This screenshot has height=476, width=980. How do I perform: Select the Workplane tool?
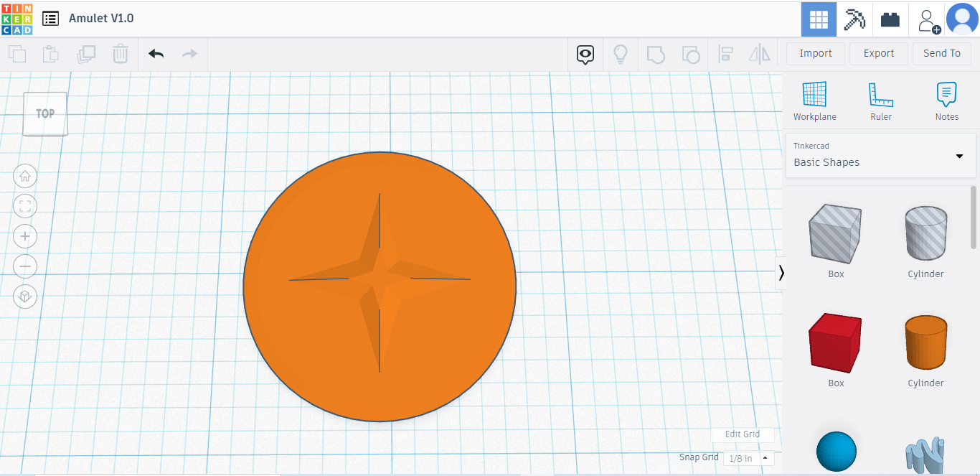[x=815, y=101]
